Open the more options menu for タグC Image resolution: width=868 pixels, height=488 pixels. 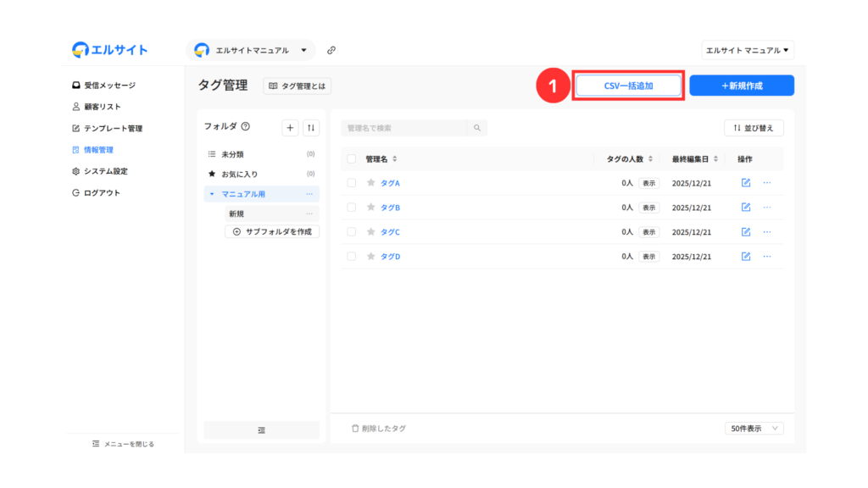click(x=767, y=232)
